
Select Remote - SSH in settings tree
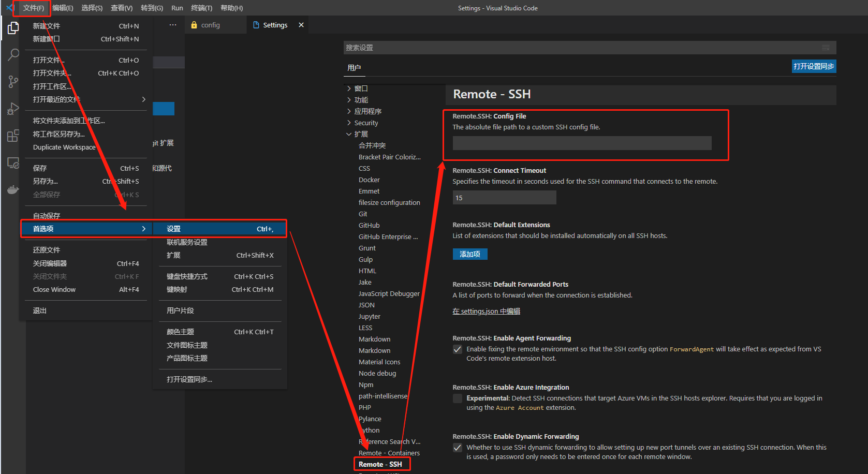(x=380, y=464)
